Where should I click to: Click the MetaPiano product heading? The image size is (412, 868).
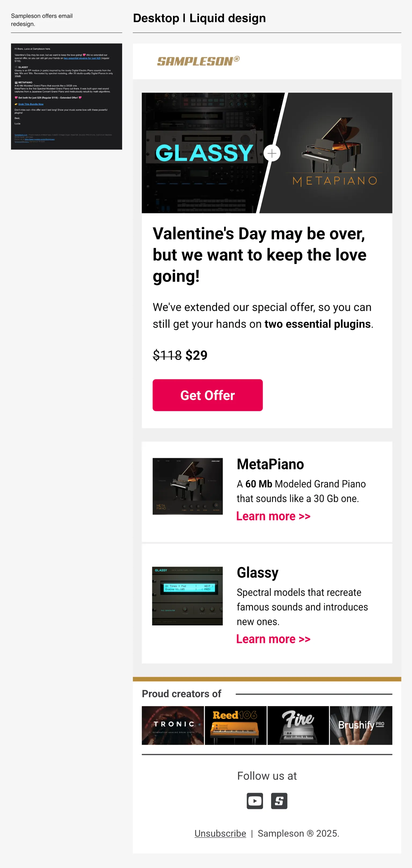[x=270, y=464]
